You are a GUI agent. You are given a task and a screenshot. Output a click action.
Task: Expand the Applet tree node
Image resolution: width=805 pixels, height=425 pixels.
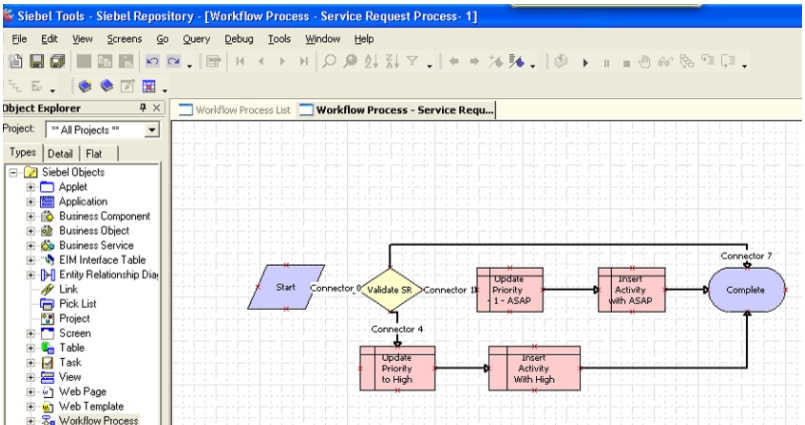point(30,187)
